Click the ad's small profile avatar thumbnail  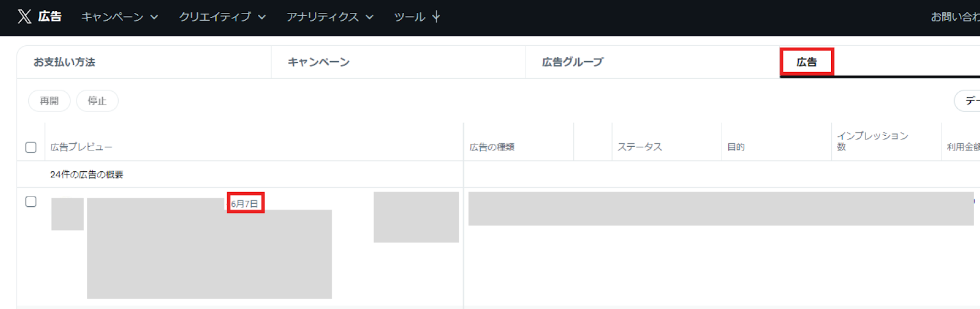click(x=67, y=214)
